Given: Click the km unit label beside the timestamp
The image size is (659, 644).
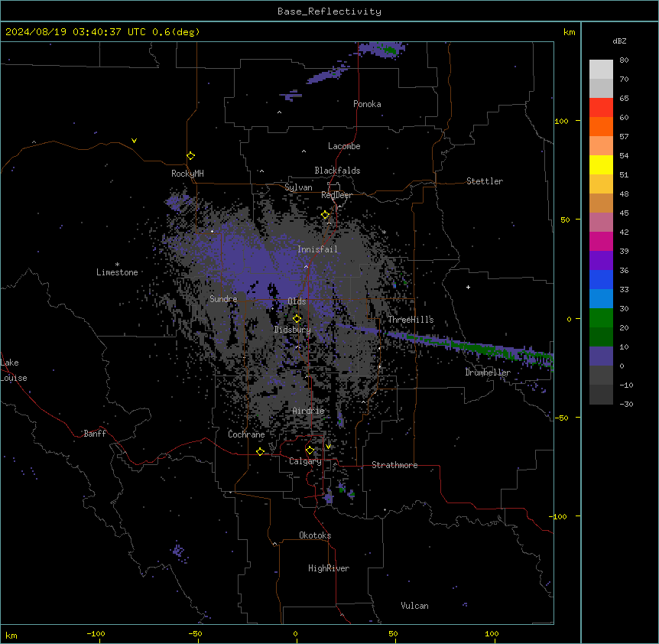Looking at the screenshot, I should pos(570,32).
